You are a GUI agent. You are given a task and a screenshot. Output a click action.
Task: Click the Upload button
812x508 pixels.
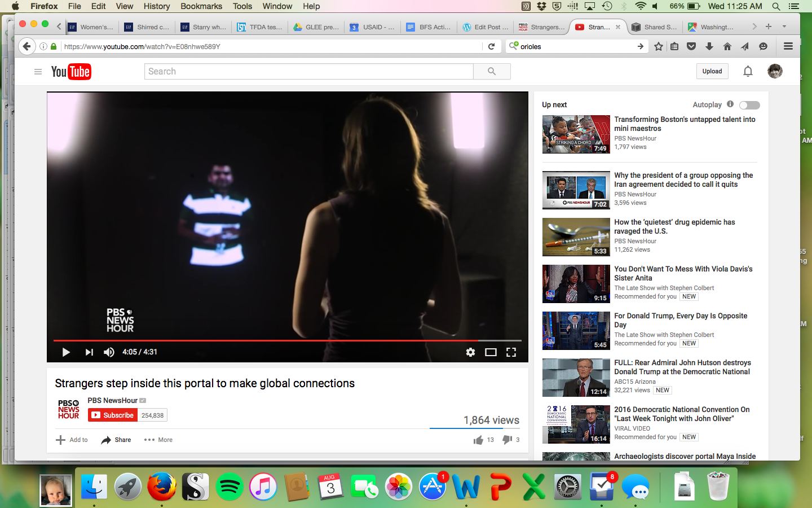click(712, 71)
